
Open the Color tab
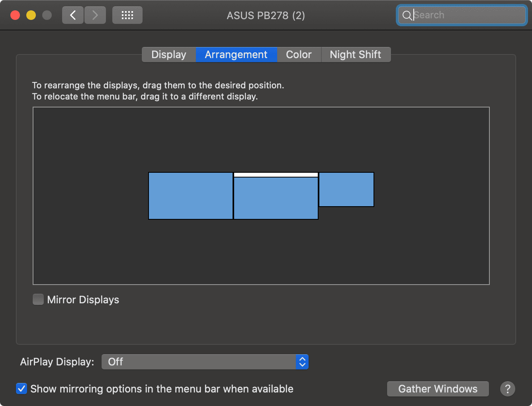point(299,55)
